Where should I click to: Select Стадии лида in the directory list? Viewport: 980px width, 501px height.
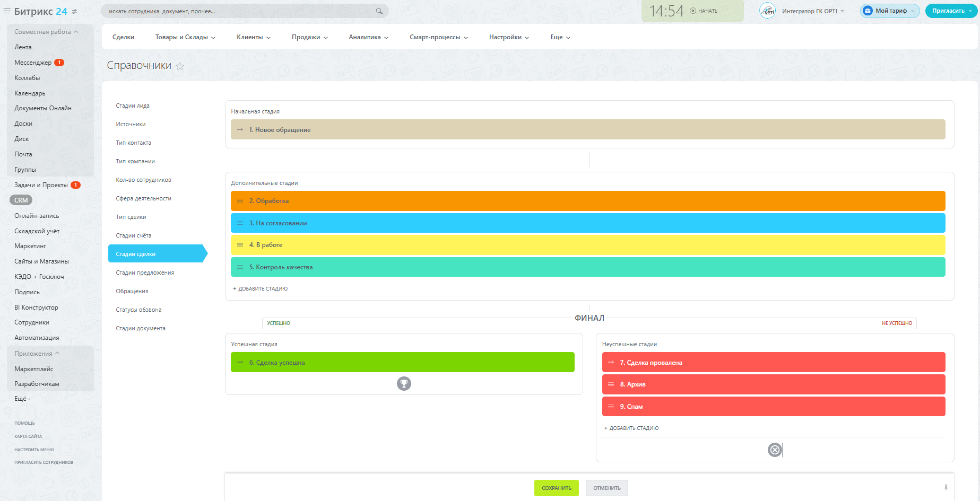[x=133, y=106]
